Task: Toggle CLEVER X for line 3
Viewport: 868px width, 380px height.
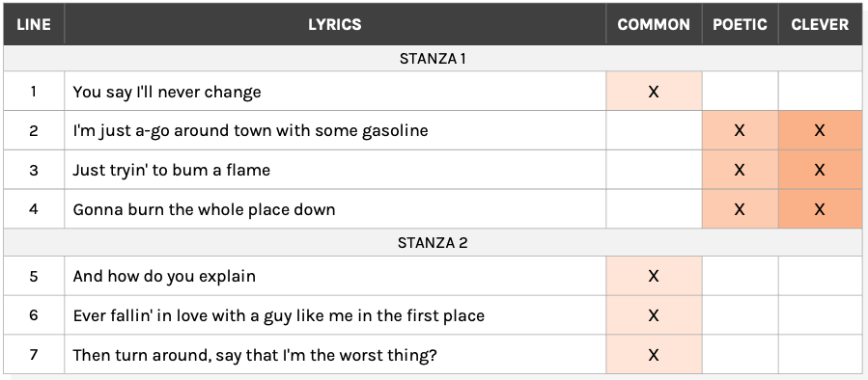Action: click(x=820, y=170)
